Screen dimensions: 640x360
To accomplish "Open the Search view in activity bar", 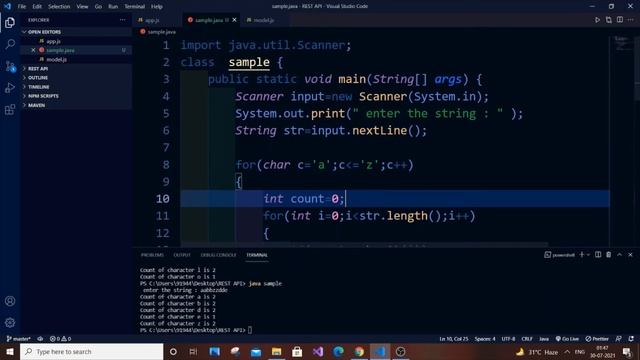I will [10, 44].
